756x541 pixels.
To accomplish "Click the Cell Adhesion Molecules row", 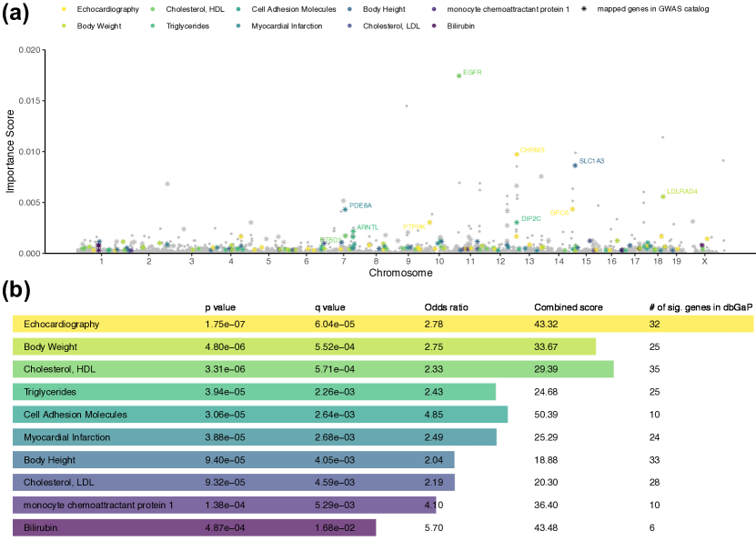I will [x=259, y=415].
